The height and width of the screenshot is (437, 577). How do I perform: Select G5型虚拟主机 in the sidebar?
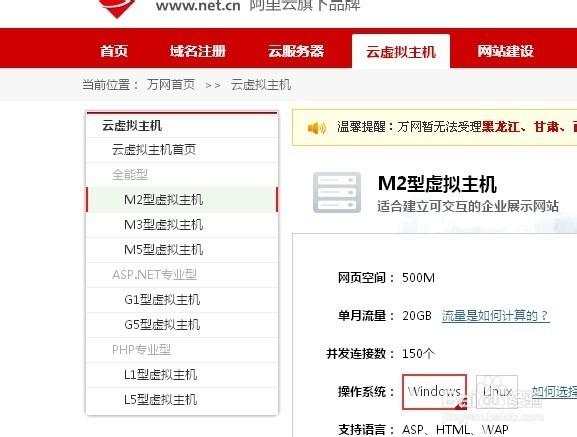point(182,325)
